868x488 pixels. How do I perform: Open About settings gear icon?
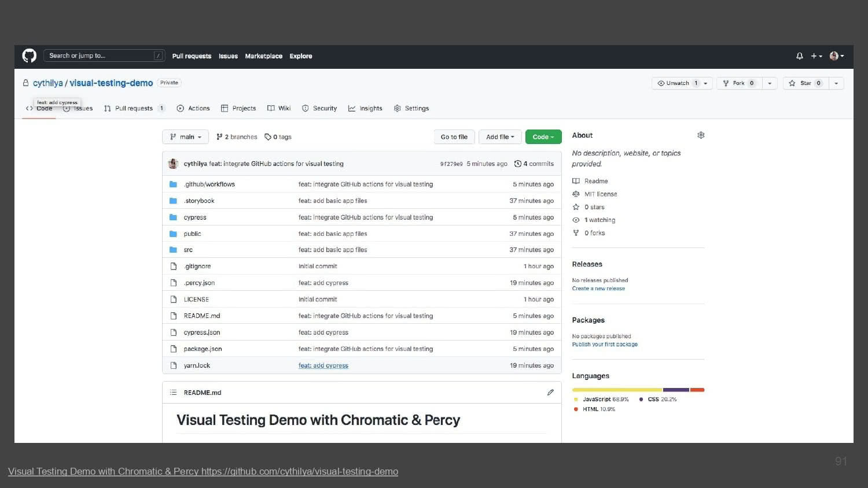(701, 135)
